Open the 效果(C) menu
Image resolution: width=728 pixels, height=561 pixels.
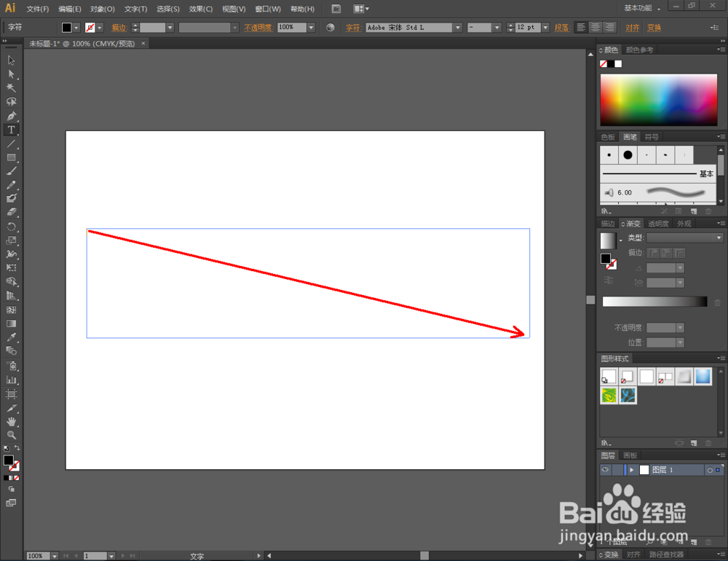201,9
